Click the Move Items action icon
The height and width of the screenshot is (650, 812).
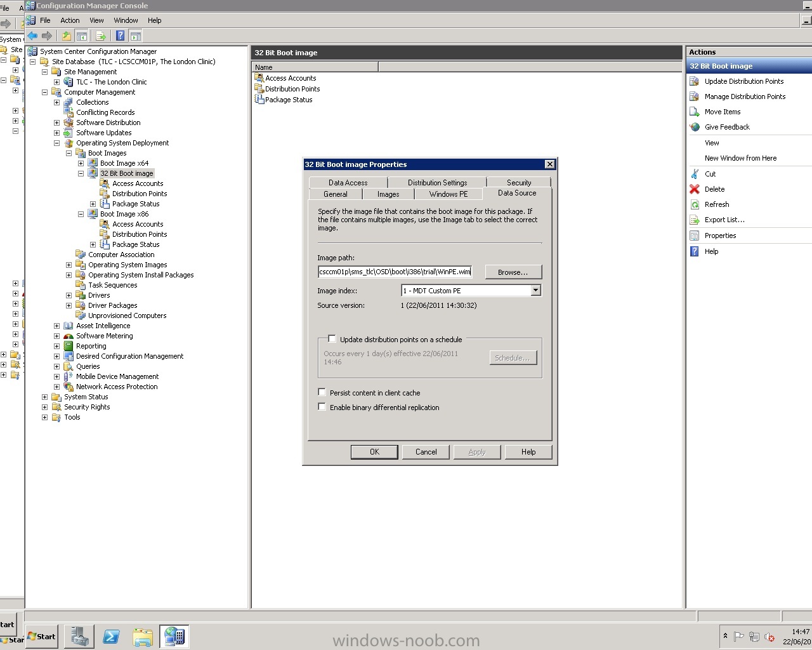click(x=695, y=112)
